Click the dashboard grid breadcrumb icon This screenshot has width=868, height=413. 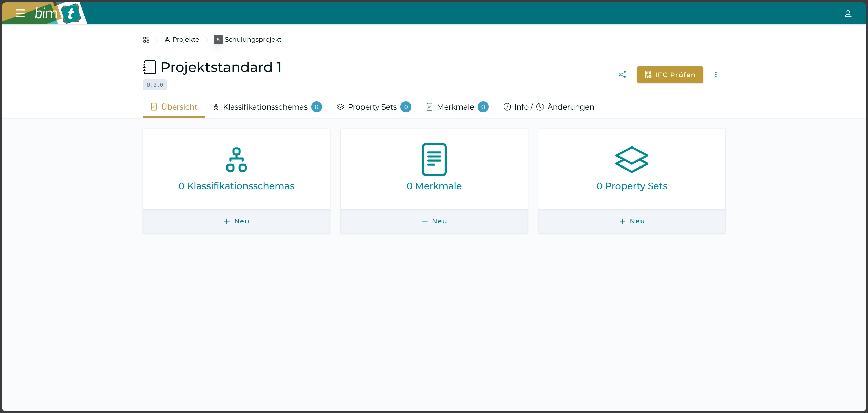click(146, 40)
